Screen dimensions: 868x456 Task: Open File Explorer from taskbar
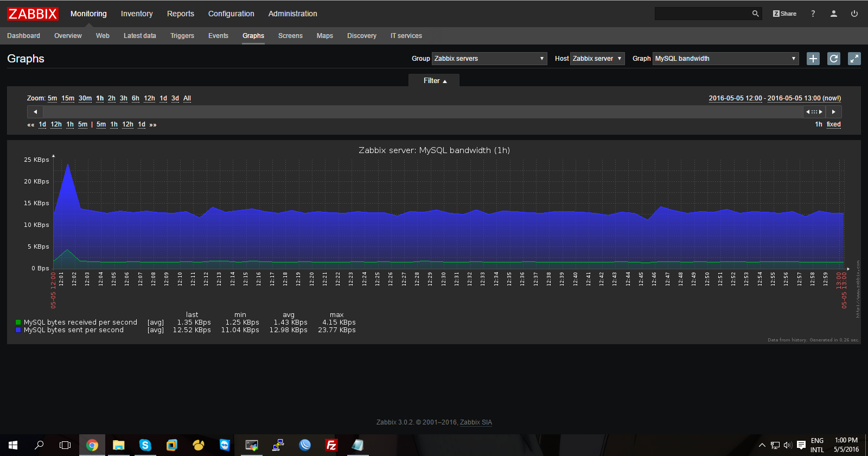[119, 445]
